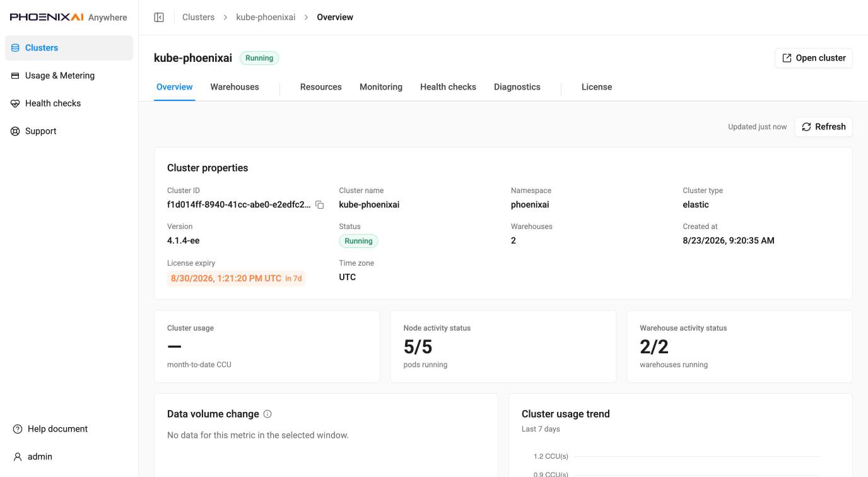Click the month-to-date CCU caption

[199, 365]
